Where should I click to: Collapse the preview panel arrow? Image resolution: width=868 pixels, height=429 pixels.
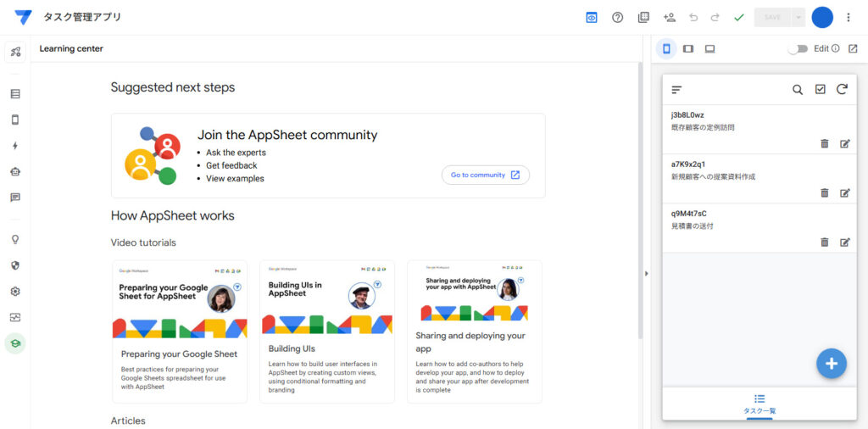646,274
